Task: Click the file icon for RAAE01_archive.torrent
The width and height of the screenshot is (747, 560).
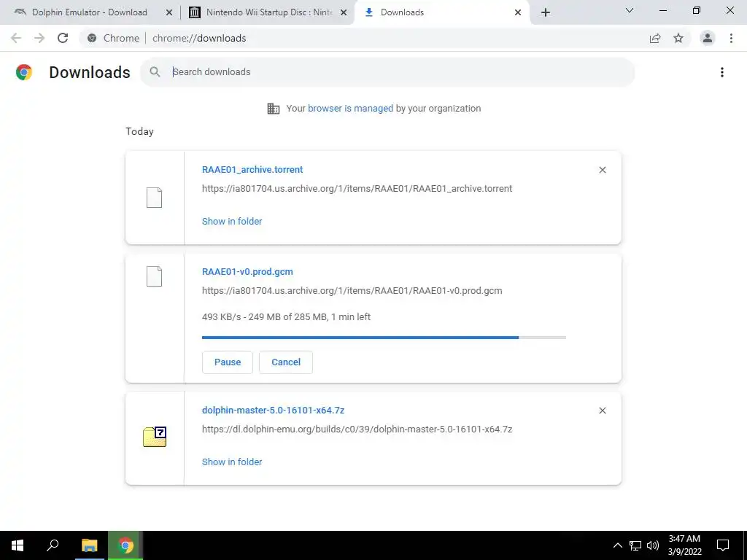Action: coord(154,197)
